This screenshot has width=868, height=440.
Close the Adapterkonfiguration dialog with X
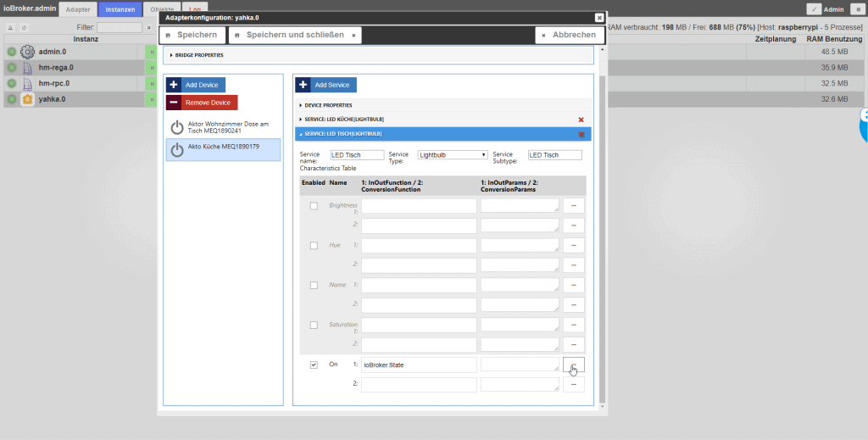tap(599, 18)
